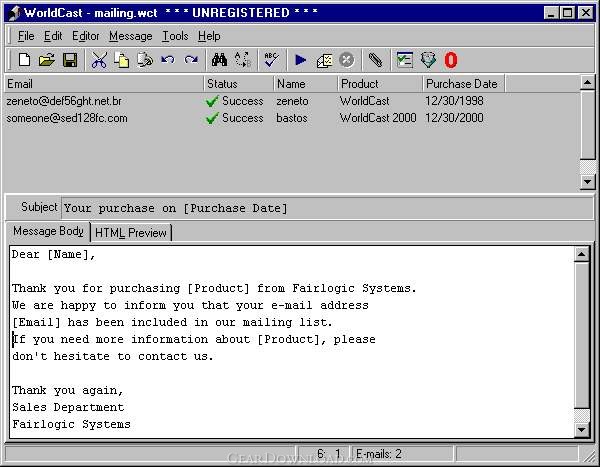
Task: Open the Tools menu
Action: tap(175, 36)
